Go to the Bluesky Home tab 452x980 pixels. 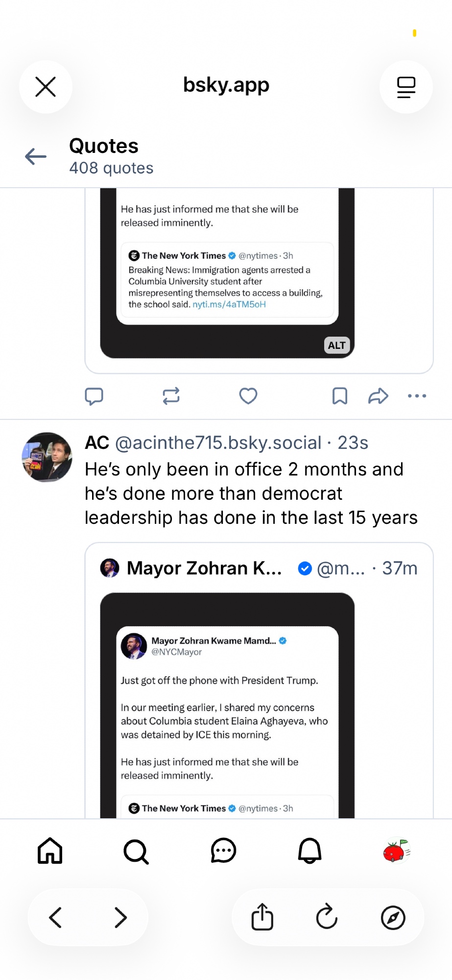(x=50, y=851)
